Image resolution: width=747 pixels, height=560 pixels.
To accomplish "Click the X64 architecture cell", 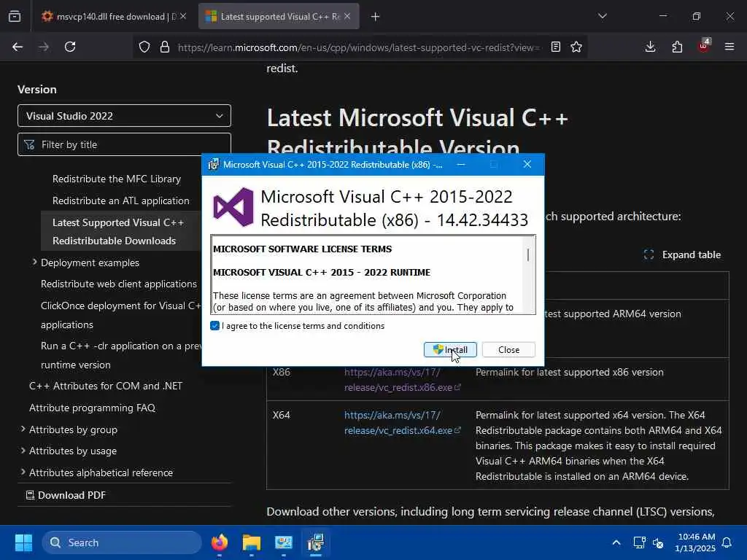I will tap(281, 415).
